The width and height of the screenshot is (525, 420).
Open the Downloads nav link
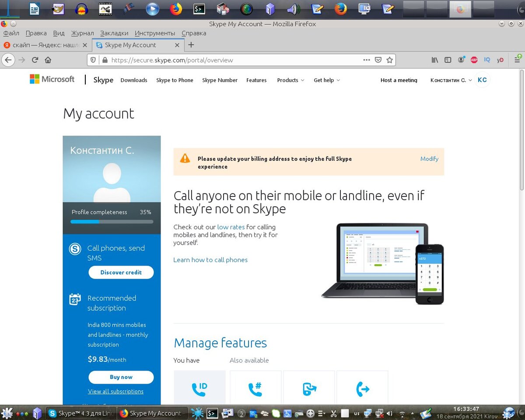click(134, 80)
